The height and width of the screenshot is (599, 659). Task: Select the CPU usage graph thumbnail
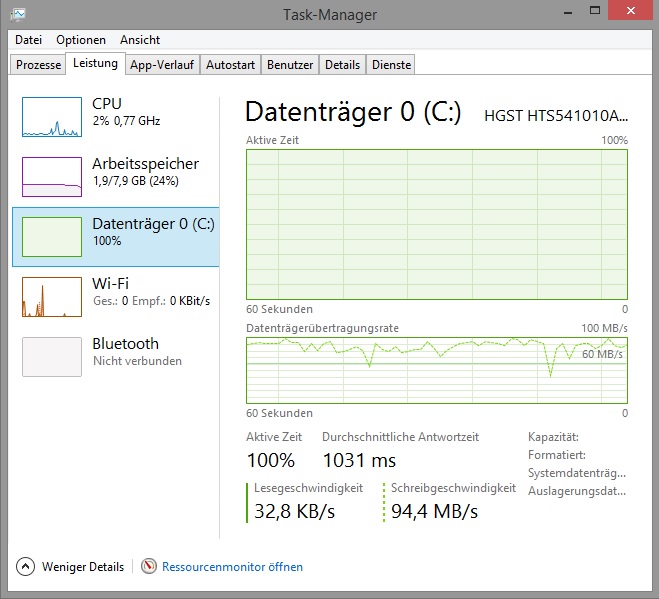[51, 117]
